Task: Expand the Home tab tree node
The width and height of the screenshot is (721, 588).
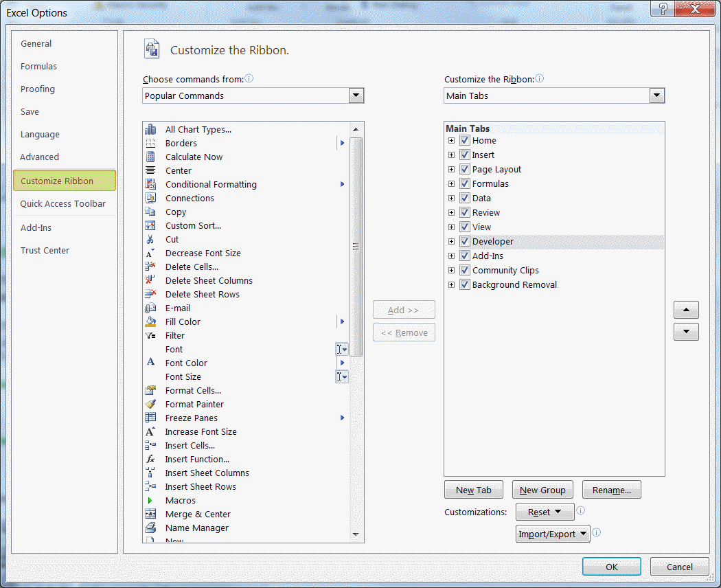Action: coord(451,141)
